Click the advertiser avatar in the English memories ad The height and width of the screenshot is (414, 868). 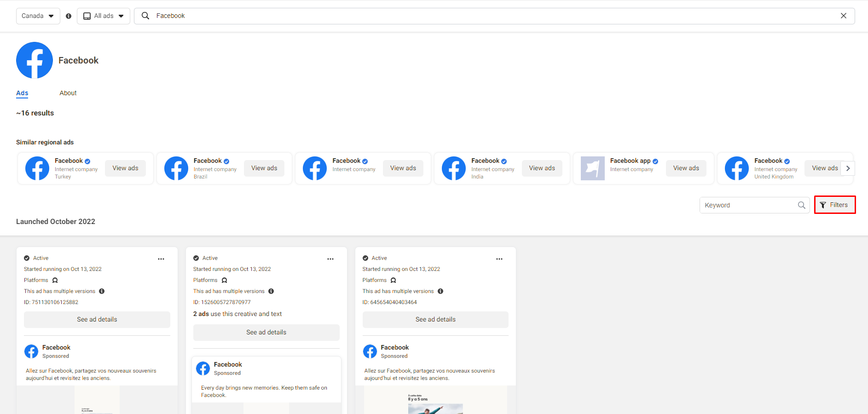[x=203, y=368]
